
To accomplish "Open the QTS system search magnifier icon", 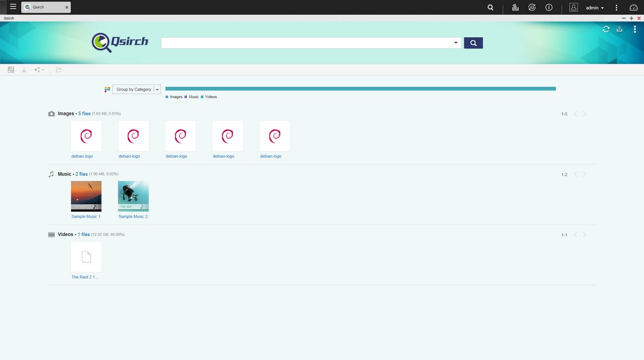I will point(491,8).
